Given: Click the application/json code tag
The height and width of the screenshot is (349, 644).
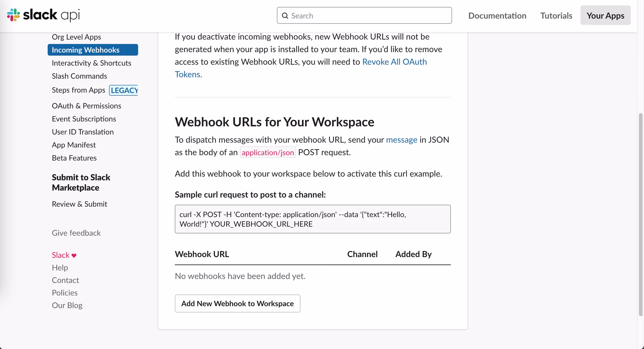Looking at the screenshot, I should pos(268,152).
